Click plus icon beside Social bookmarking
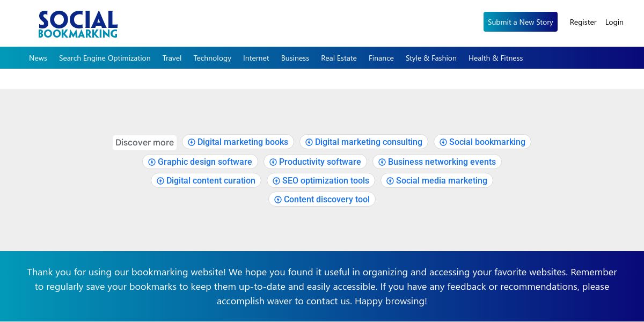 443,142
